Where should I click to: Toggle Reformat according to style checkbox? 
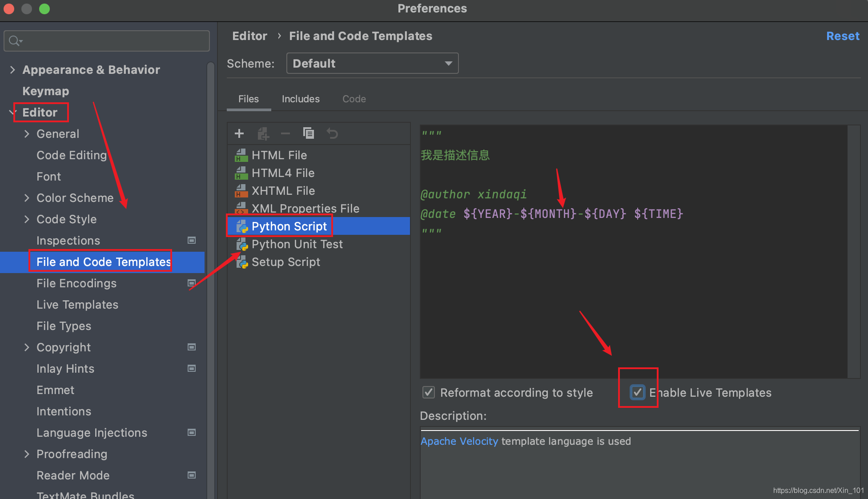[429, 392]
